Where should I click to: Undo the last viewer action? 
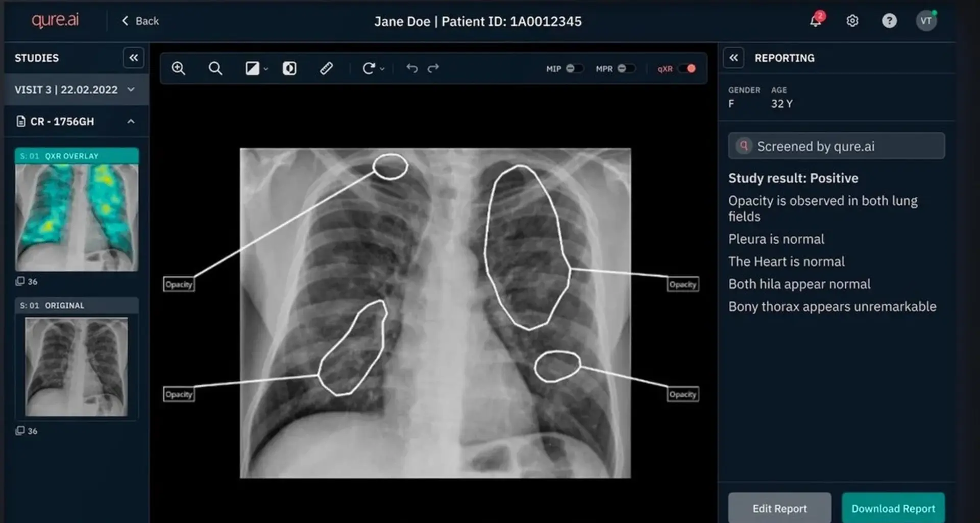pyautogui.click(x=412, y=68)
